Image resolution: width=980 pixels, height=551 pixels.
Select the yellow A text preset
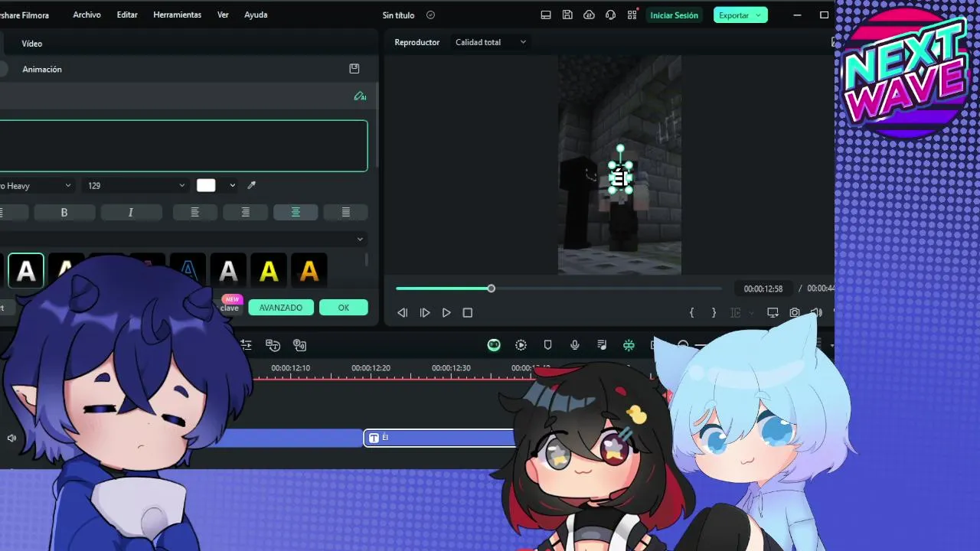(x=269, y=271)
